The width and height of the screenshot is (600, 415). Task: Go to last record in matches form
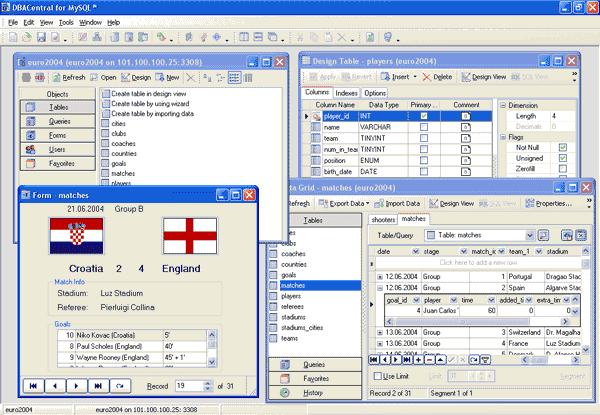98,384
